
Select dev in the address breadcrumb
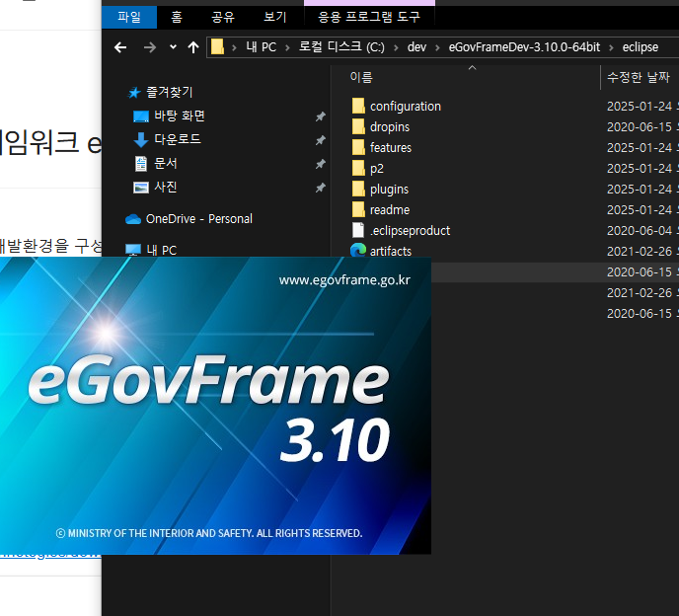coord(416,46)
